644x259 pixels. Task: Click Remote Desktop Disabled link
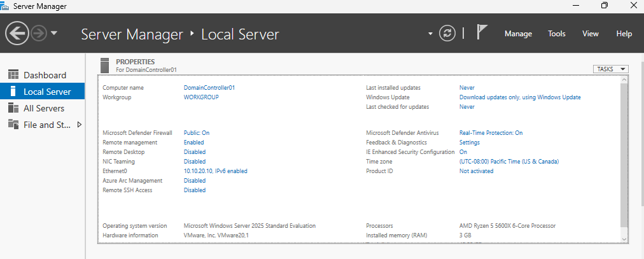pyautogui.click(x=195, y=152)
